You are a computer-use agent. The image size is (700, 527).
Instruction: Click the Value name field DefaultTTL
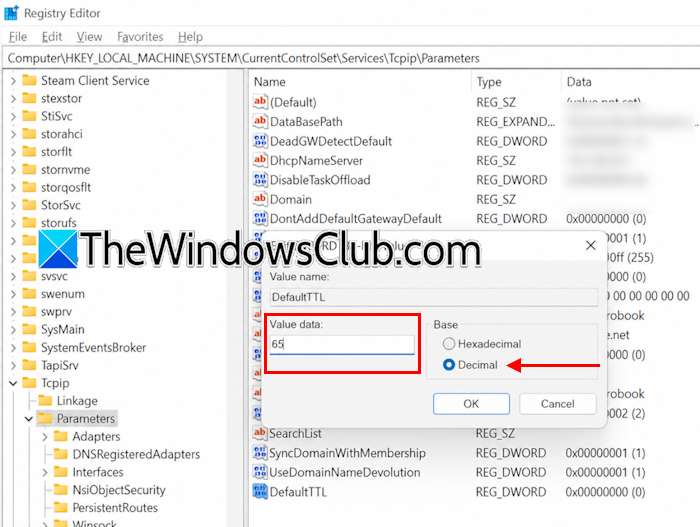433,297
